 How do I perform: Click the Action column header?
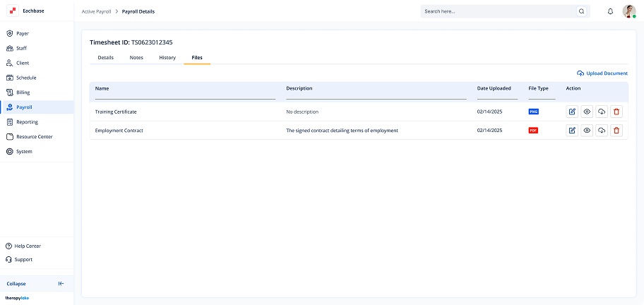tap(573, 88)
